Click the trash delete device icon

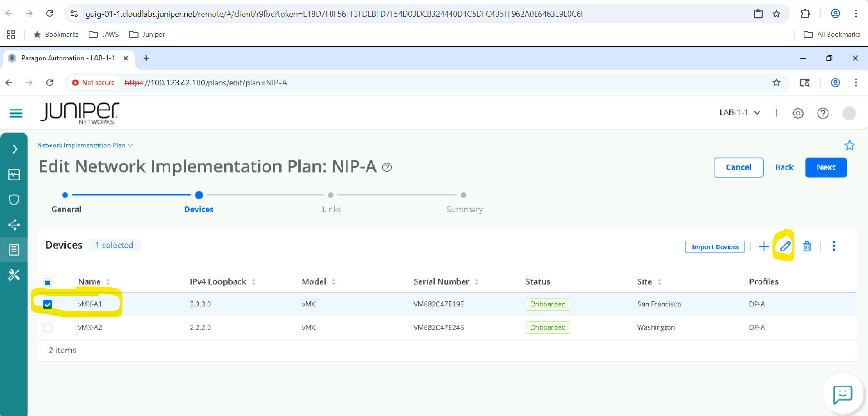coord(807,246)
